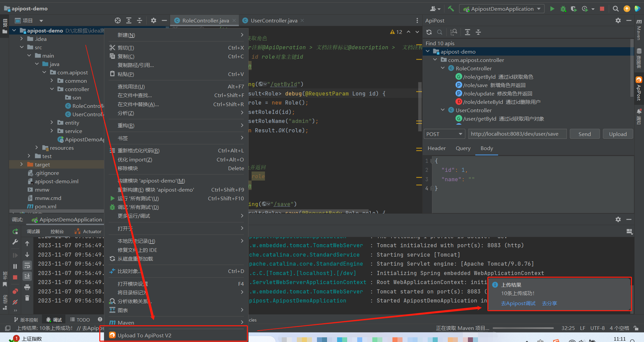The width and height of the screenshot is (644, 342).
Task: Click the UTF-8 encoding in status bar
Action: 597,328
